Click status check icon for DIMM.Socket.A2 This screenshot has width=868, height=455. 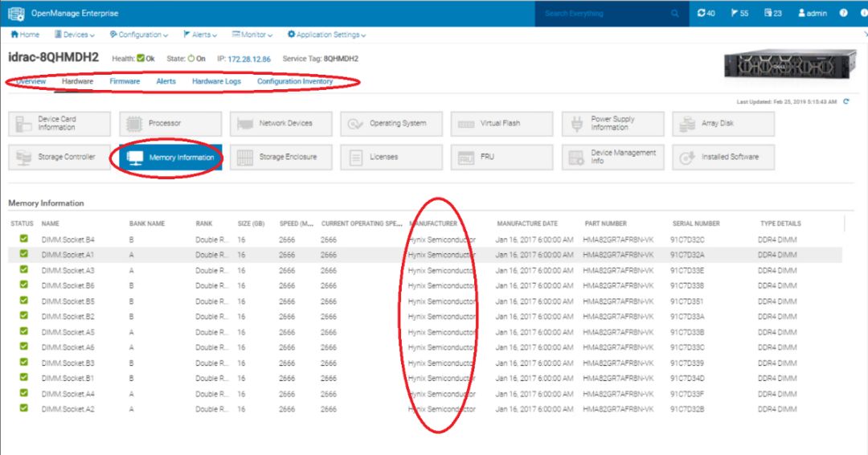pyautogui.click(x=24, y=408)
